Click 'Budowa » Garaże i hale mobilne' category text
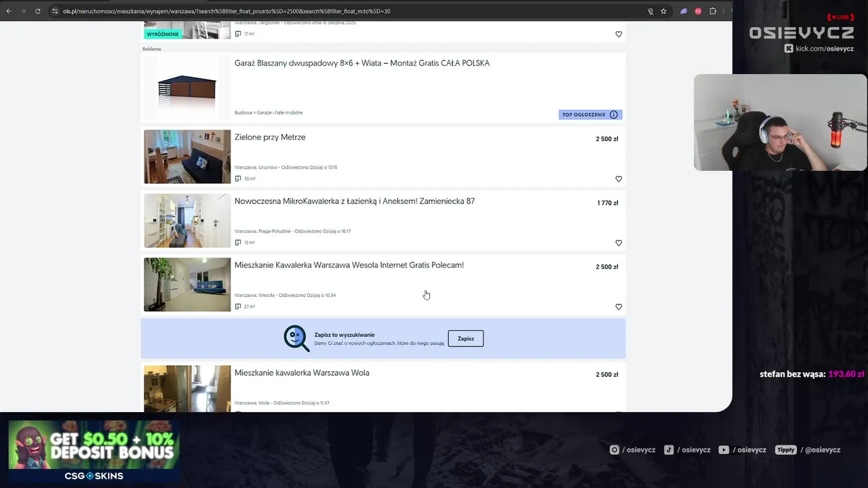The width and height of the screenshot is (868, 488). [x=269, y=113]
